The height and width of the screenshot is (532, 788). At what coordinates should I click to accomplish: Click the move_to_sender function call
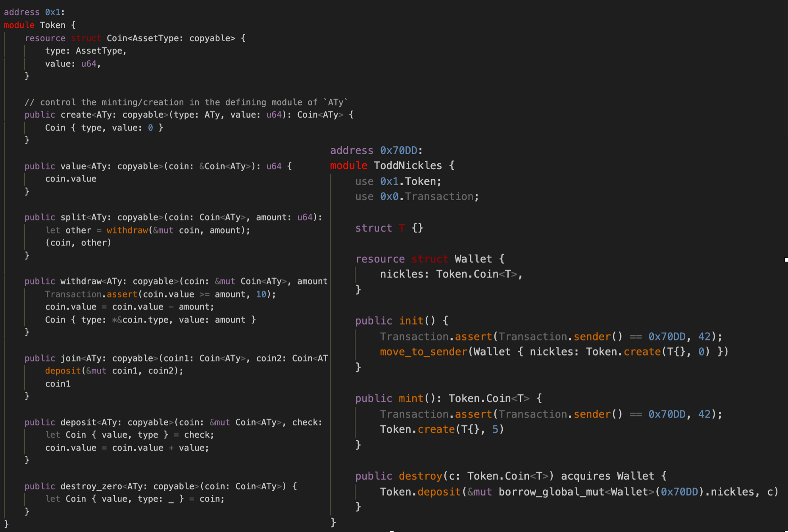pos(423,352)
